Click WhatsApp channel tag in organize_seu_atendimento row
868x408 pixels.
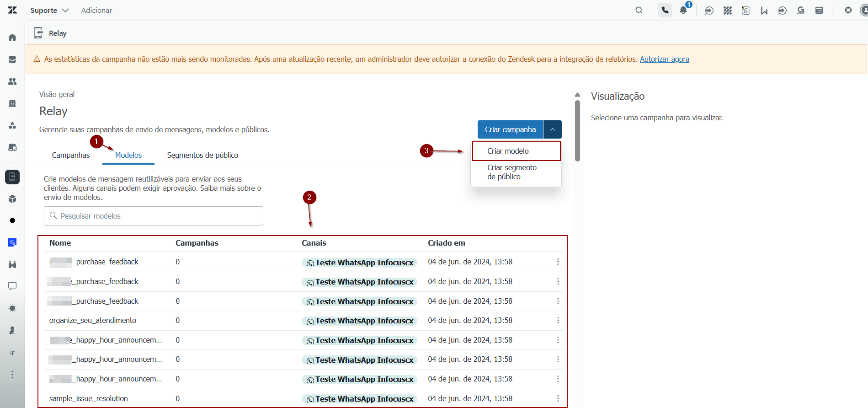(x=359, y=321)
